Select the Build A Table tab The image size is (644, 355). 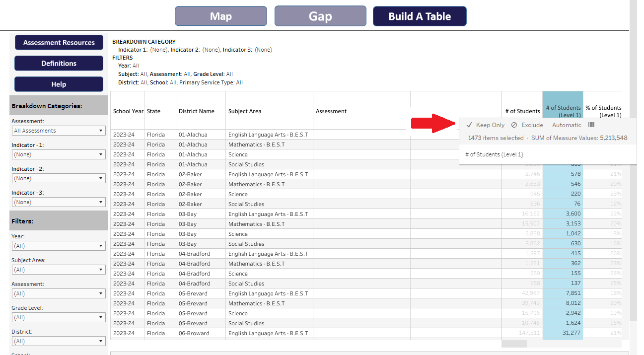coord(420,16)
